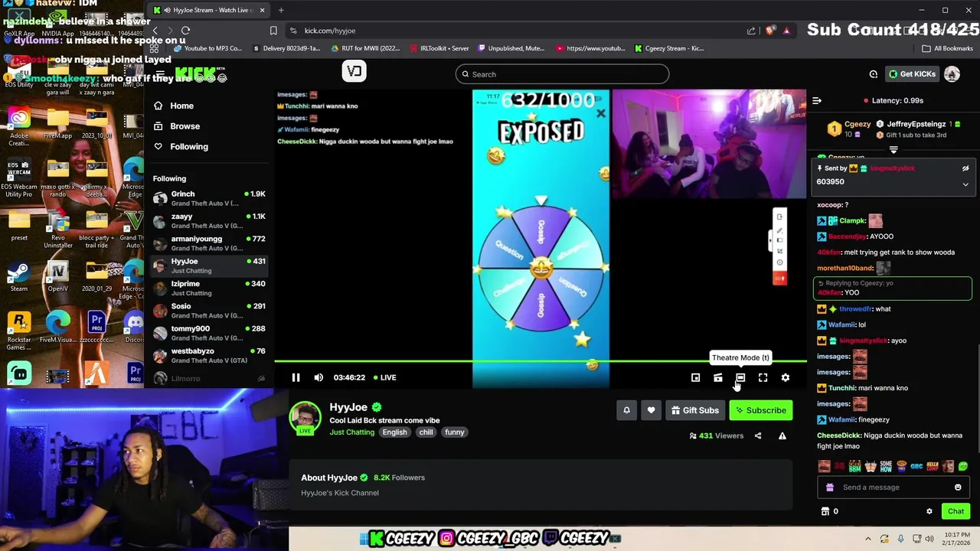Open Iziprime channel in sidebar
980x551 pixels.
coord(209,288)
